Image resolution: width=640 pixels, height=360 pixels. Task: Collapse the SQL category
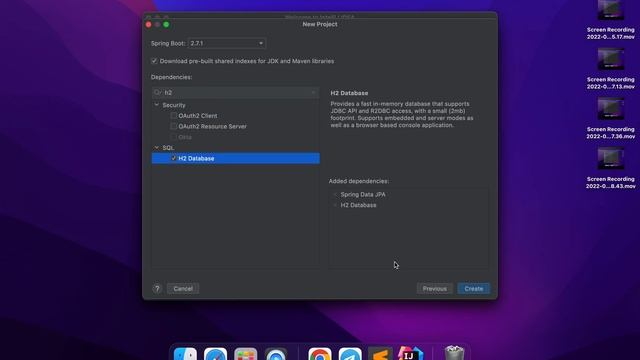tap(156, 147)
